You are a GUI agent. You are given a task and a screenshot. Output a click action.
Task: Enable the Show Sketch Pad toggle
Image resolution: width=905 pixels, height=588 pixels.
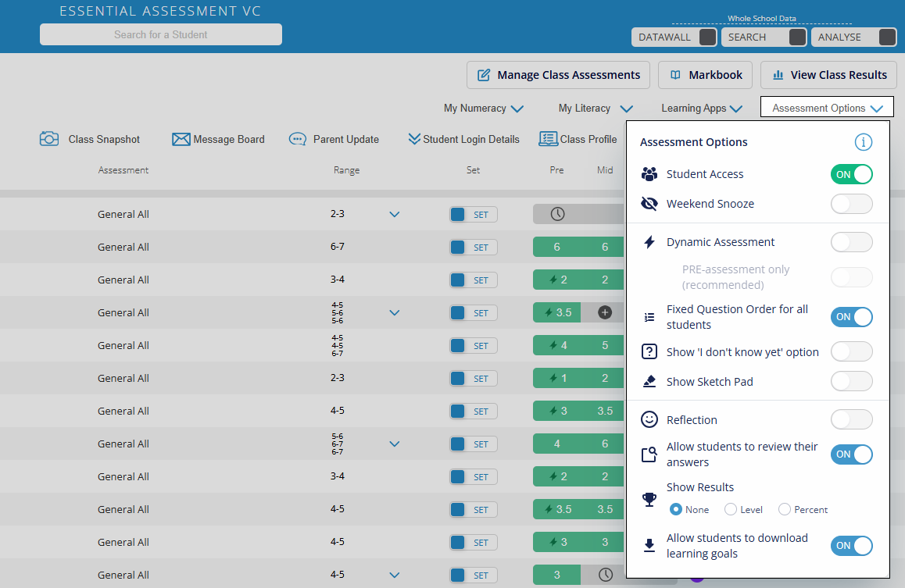pyautogui.click(x=851, y=381)
